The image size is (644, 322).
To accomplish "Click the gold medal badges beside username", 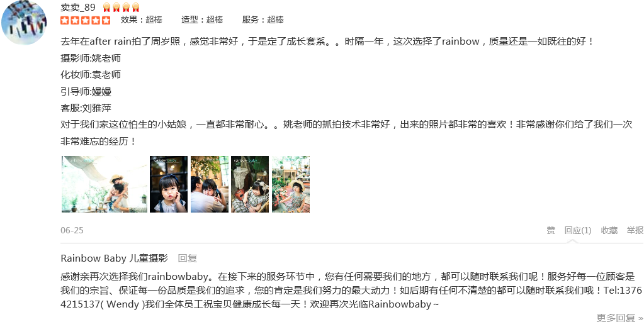I will pos(121,8).
